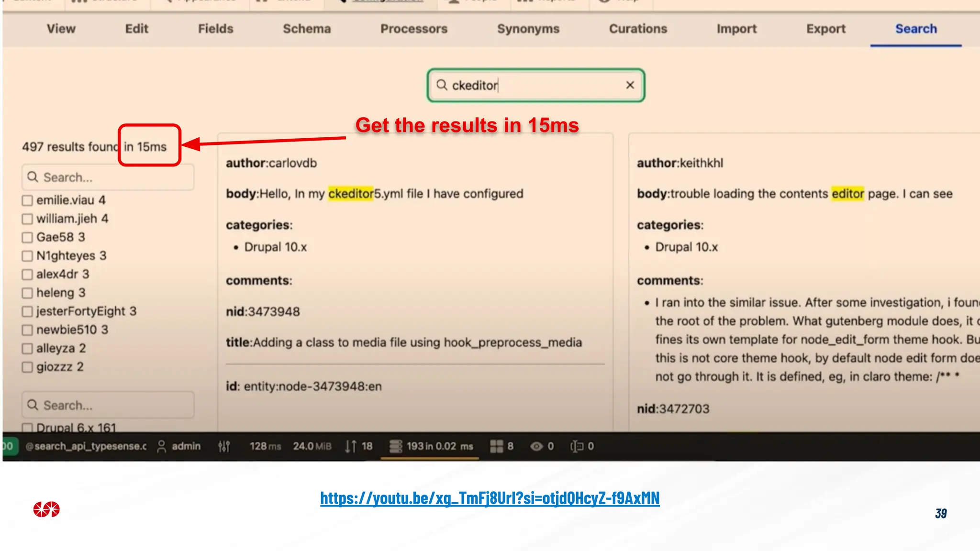Open the blocks grid icon showing 8

point(497,446)
